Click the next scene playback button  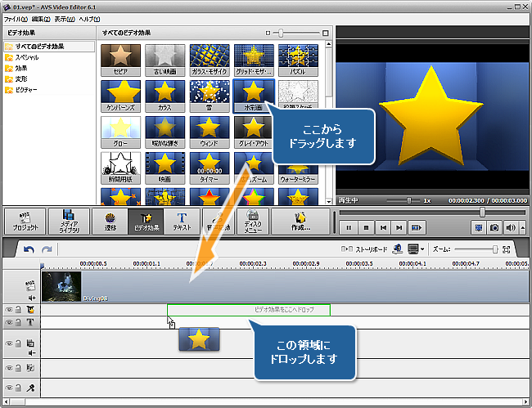point(417,228)
